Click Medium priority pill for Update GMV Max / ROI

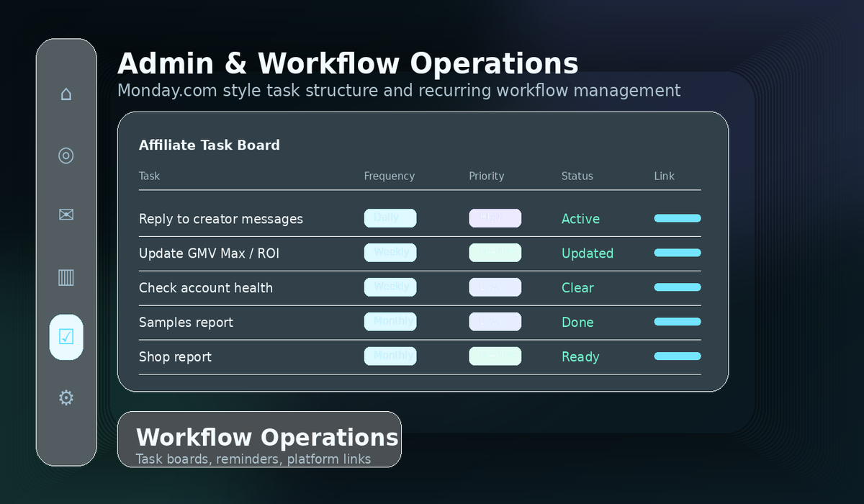coord(495,253)
